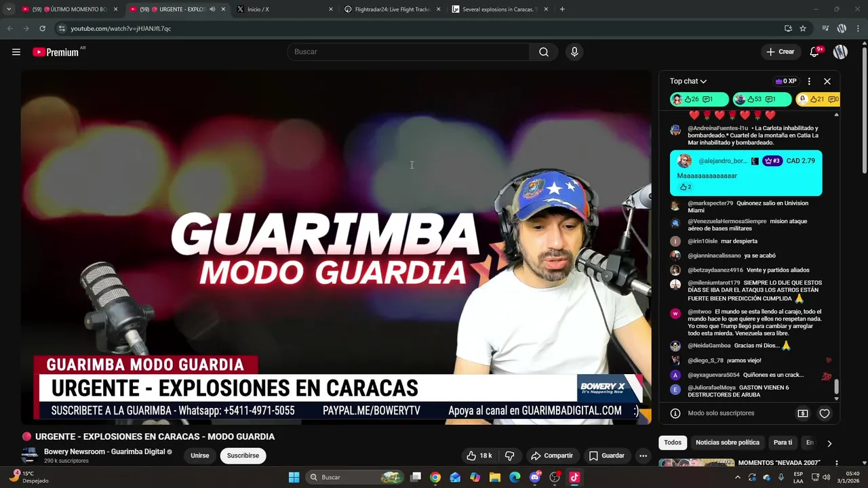The width and height of the screenshot is (868, 488).
Task: Show hidden system tray icons
Action: 738,477
